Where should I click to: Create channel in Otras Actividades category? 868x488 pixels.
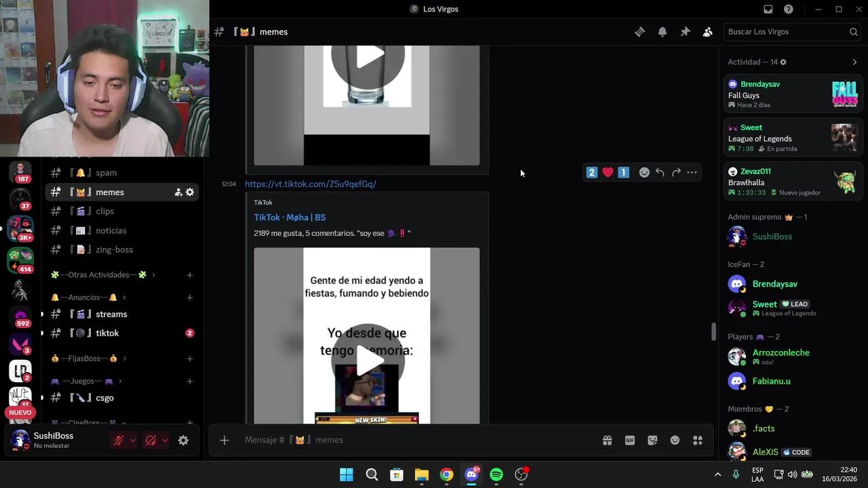190,275
